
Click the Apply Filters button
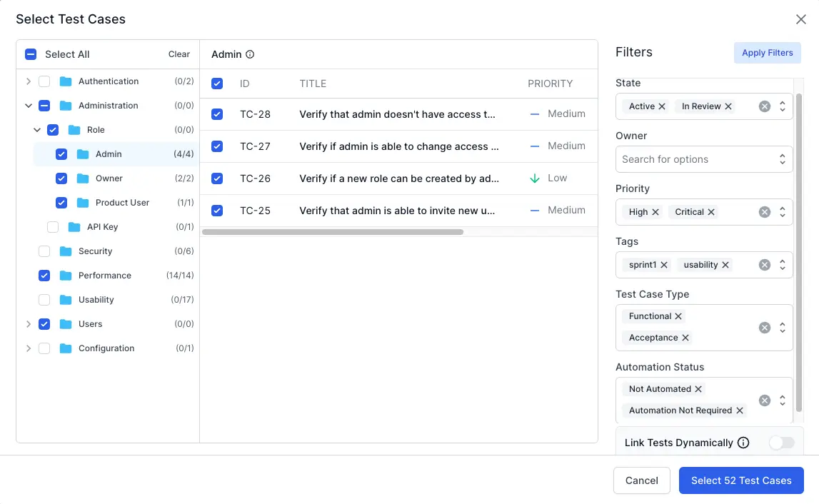(767, 53)
